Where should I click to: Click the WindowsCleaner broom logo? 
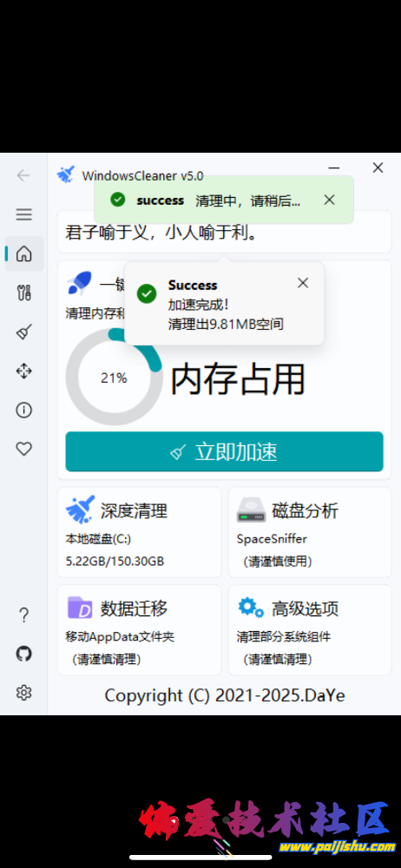coord(65,174)
